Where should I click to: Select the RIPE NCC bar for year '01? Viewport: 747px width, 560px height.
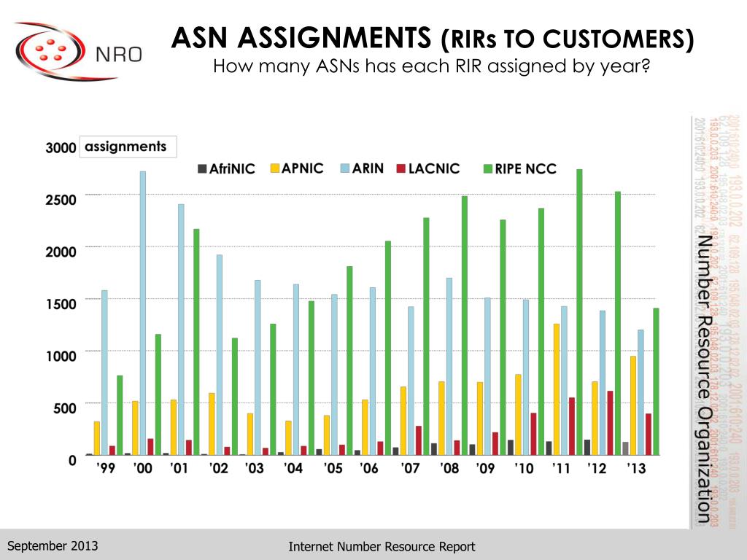(196, 342)
